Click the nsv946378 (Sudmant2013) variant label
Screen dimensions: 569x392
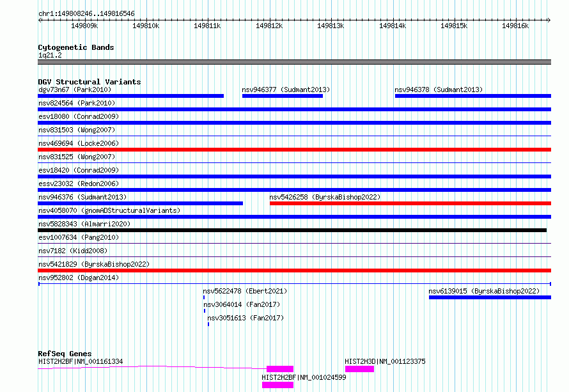pyautogui.click(x=439, y=90)
